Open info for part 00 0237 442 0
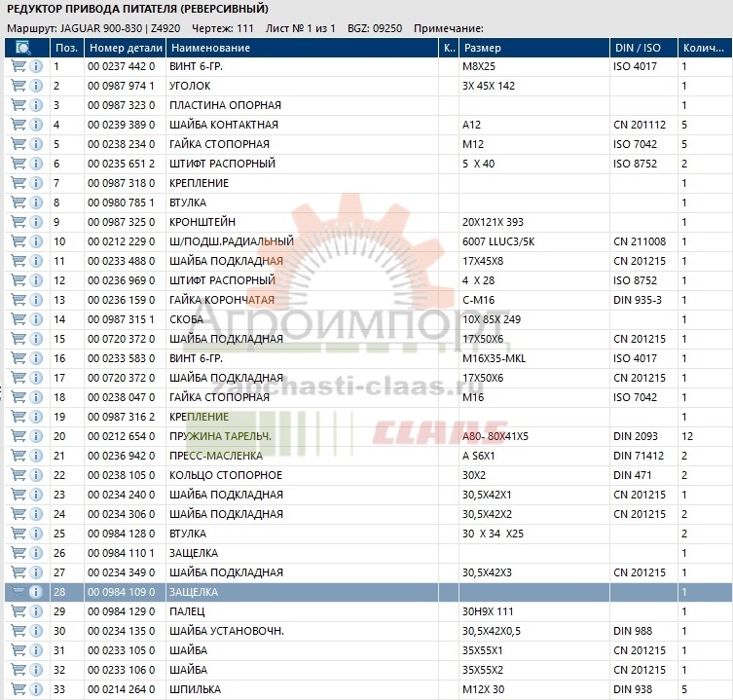This screenshot has width=733, height=700. coord(36,66)
